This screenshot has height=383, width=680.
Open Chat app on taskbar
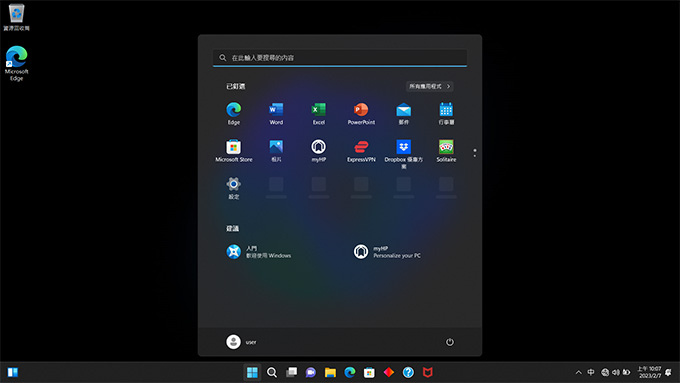[311, 372]
